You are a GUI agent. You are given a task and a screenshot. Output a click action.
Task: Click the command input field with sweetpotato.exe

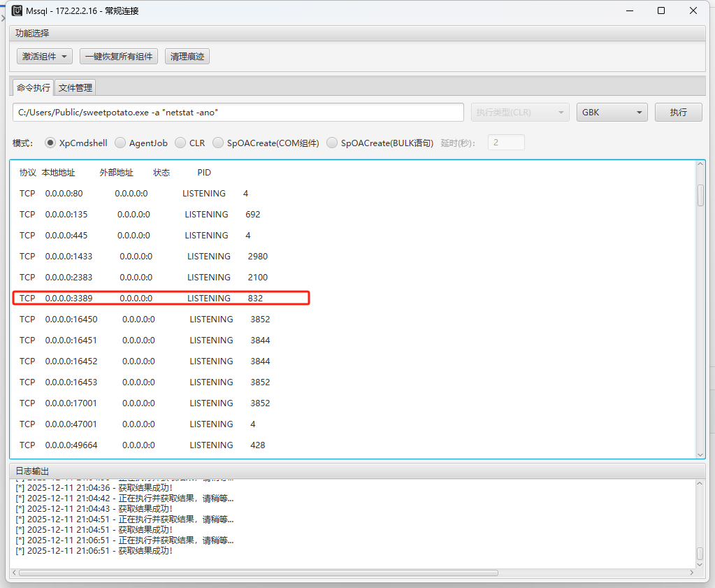[238, 113]
